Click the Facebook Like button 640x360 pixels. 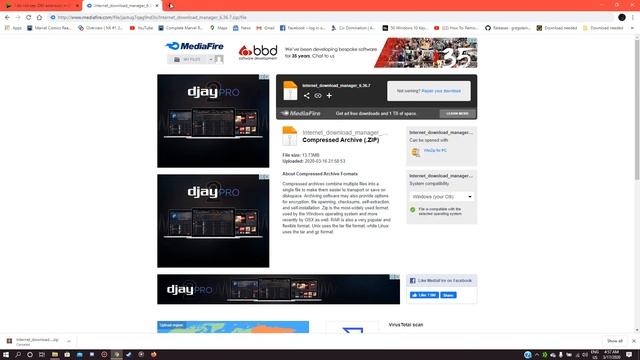(424, 295)
